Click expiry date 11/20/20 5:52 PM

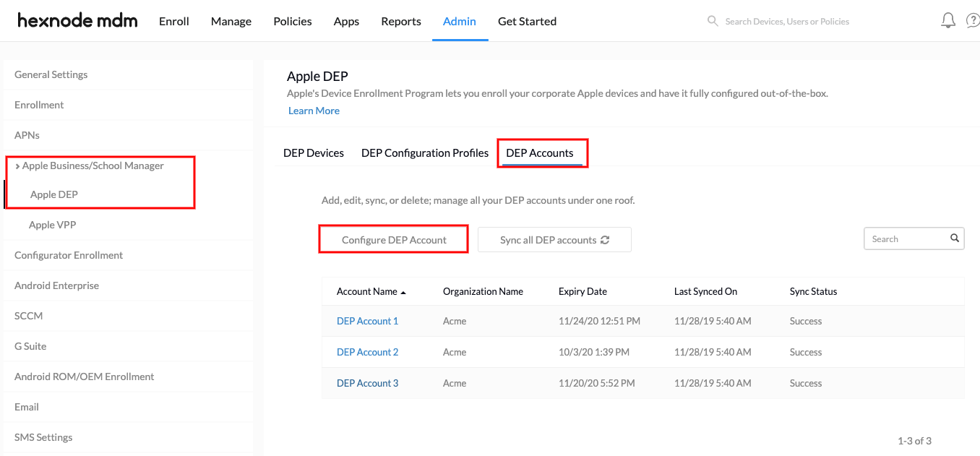[597, 383]
